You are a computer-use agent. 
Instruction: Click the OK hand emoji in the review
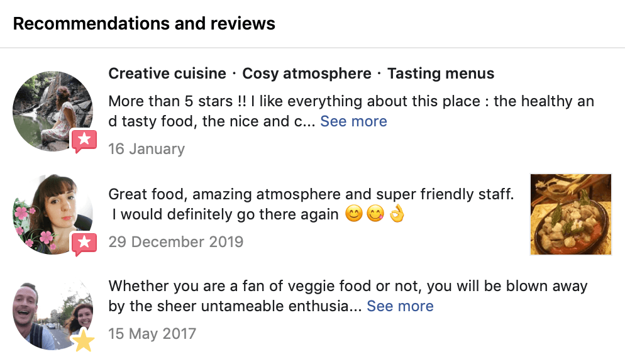click(x=396, y=214)
